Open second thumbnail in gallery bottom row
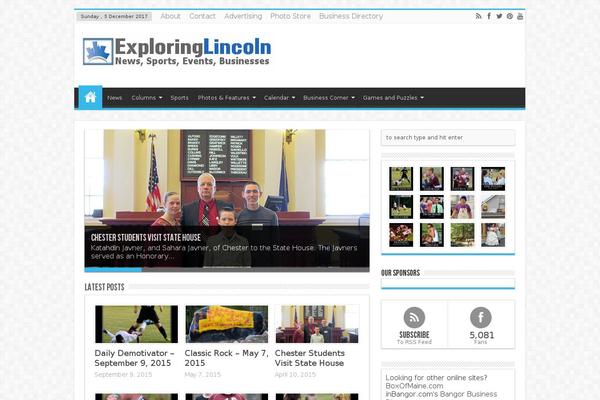This screenshot has height=400, width=600. coord(432,235)
